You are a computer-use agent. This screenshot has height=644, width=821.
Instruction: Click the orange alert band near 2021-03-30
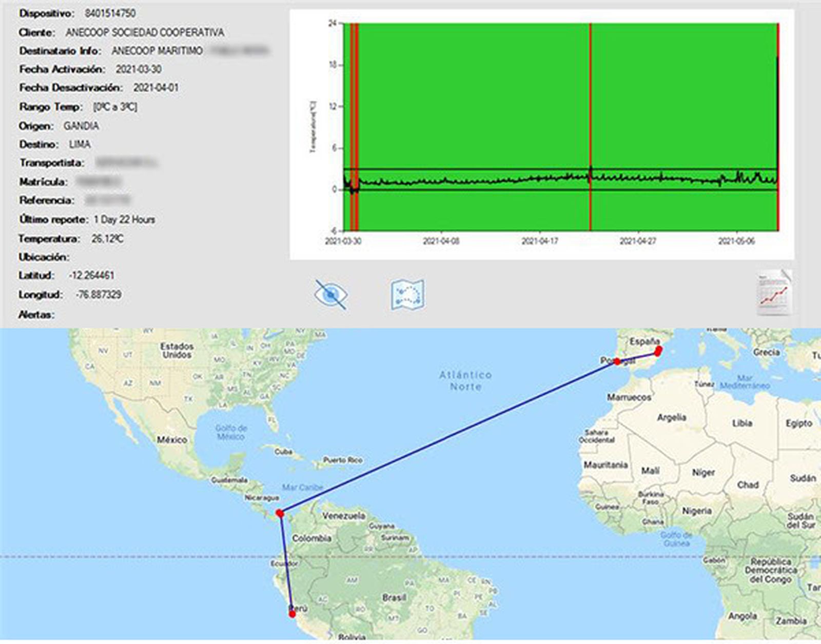coord(354,103)
